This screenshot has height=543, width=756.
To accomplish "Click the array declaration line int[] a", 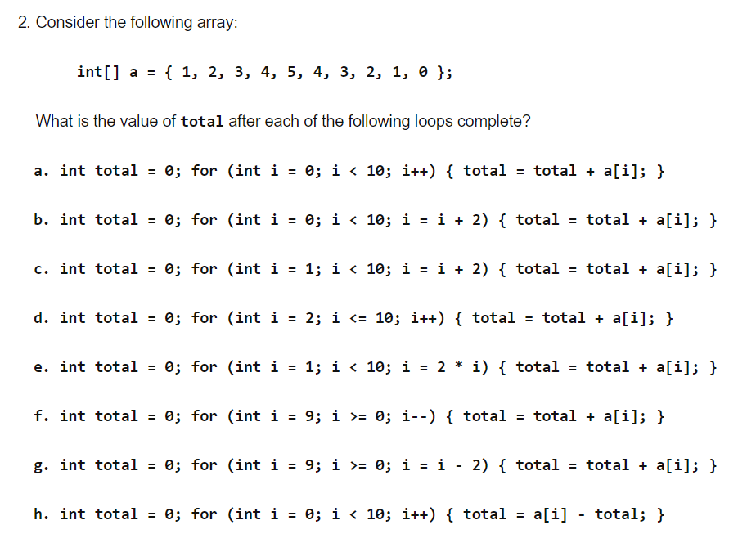I will 265,72.
